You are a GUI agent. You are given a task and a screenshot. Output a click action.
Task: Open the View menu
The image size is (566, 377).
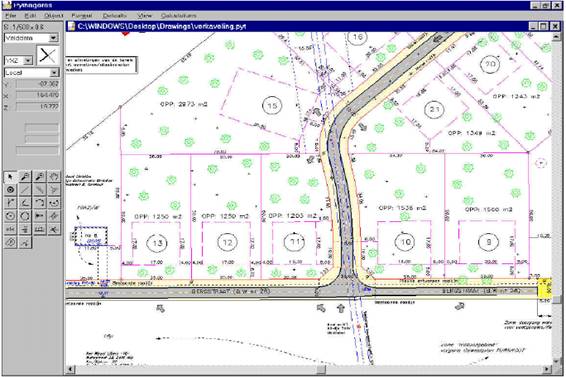point(144,16)
